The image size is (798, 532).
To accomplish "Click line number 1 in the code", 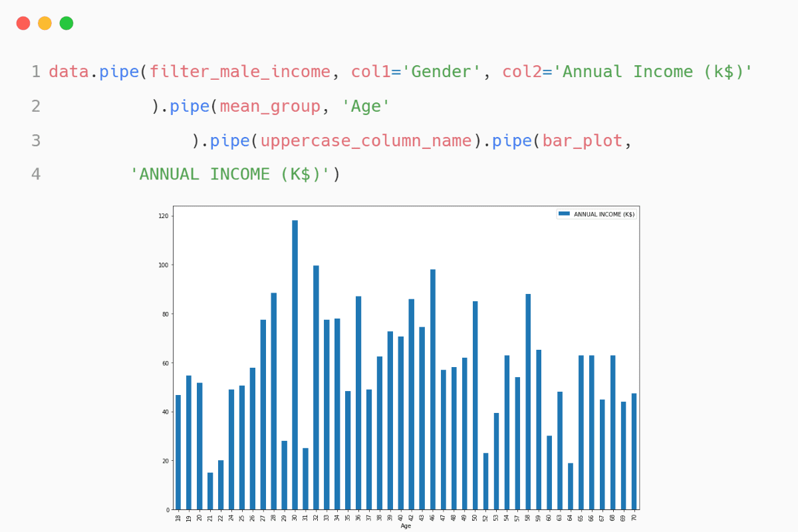I will pyautogui.click(x=36, y=72).
